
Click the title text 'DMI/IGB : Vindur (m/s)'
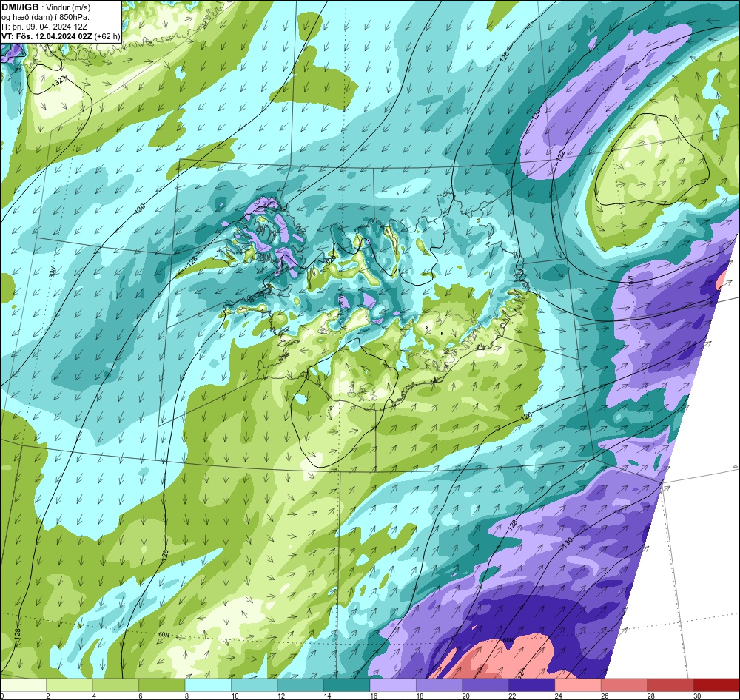point(46,7)
